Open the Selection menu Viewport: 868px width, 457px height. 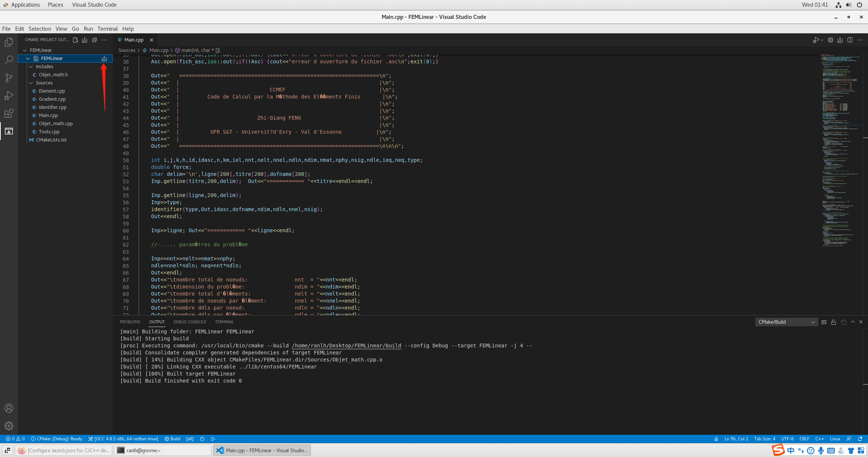(x=40, y=29)
